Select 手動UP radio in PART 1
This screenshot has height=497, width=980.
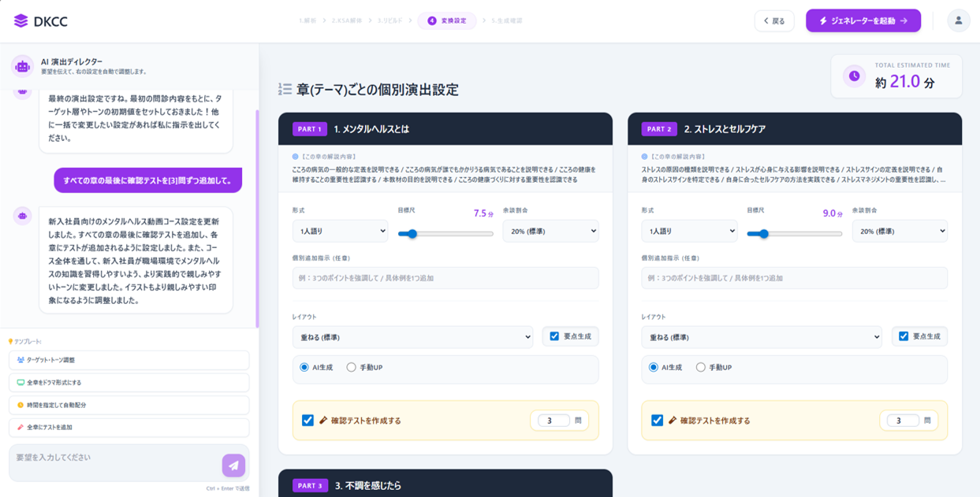click(x=352, y=368)
